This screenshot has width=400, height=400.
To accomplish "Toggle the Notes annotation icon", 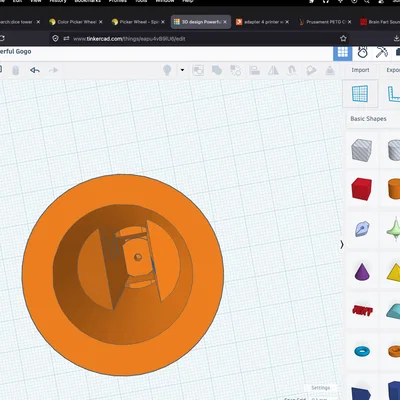I will tap(311, 70).
